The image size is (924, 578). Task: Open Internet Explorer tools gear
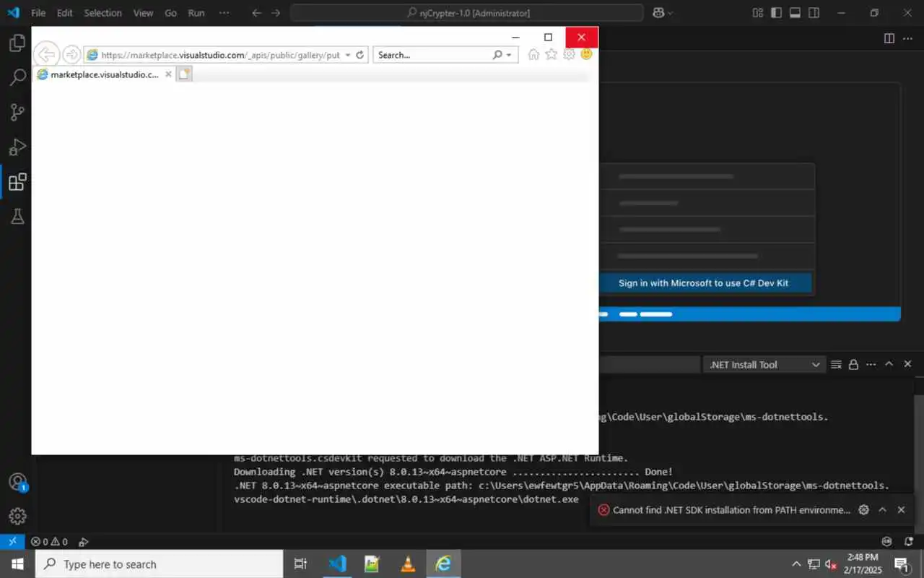click(x=569, y=54)
